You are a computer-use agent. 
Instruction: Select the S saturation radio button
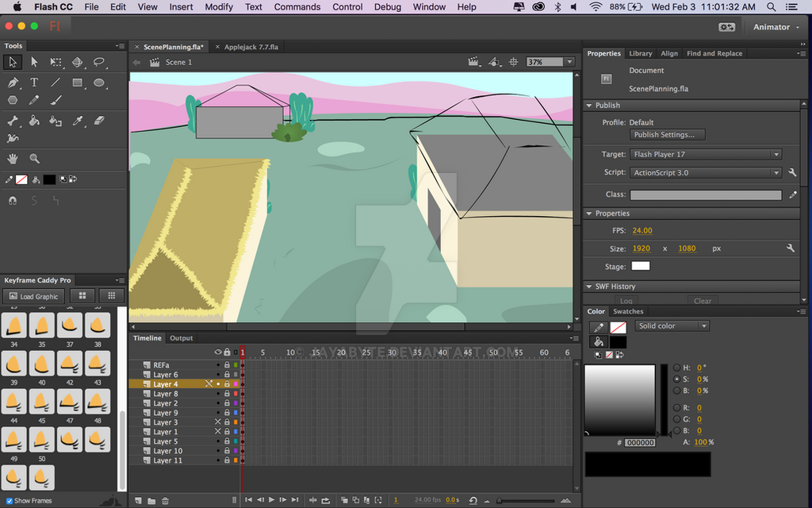[677, 379]
